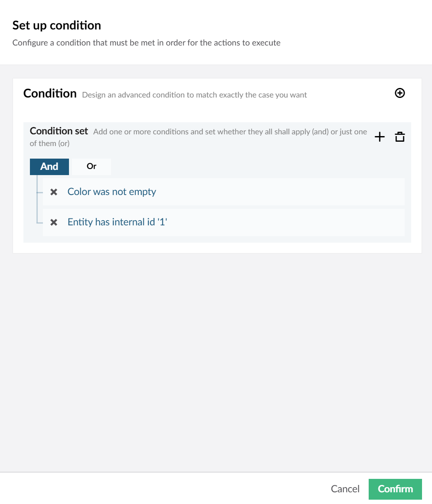Click the 'Set up condition' title
Screen dimensions: 432x504
(57, 26)
